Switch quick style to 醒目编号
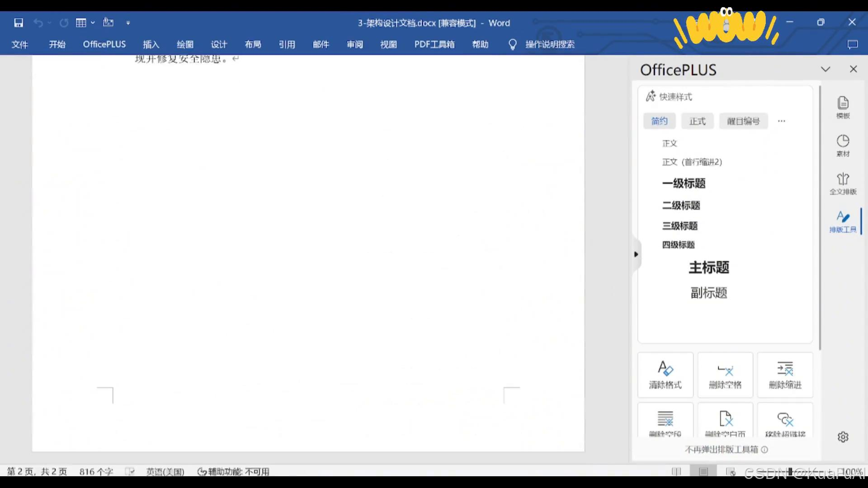The image size is (868, 488). click(743, 121)
